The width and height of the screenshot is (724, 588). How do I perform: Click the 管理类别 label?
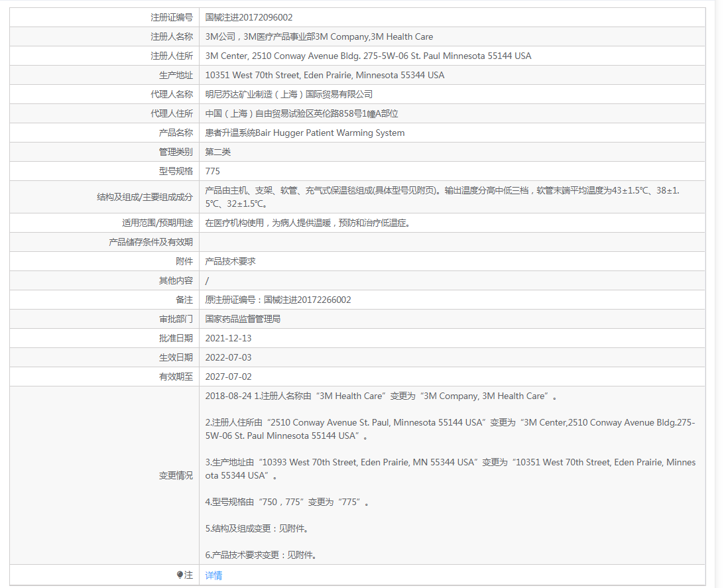[x=176, y=152]
